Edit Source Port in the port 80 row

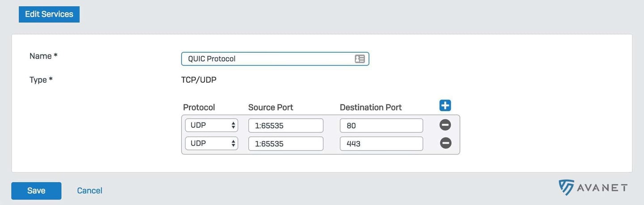pos(286,126)
